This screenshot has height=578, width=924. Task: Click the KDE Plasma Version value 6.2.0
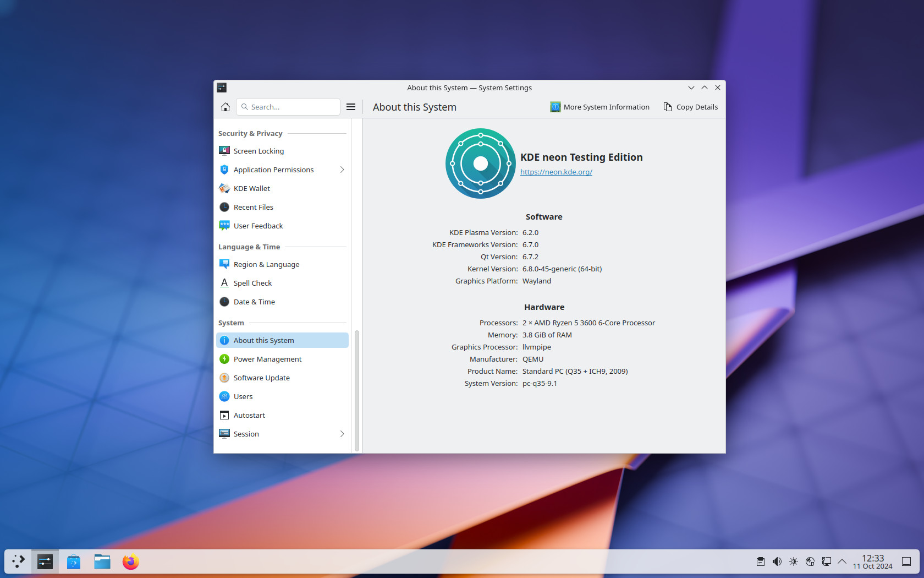[530, 232]
